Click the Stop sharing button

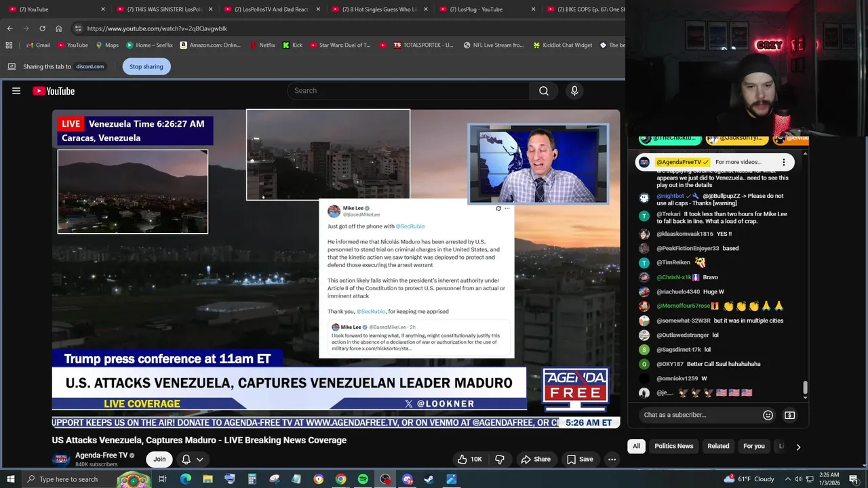(146, 66)
